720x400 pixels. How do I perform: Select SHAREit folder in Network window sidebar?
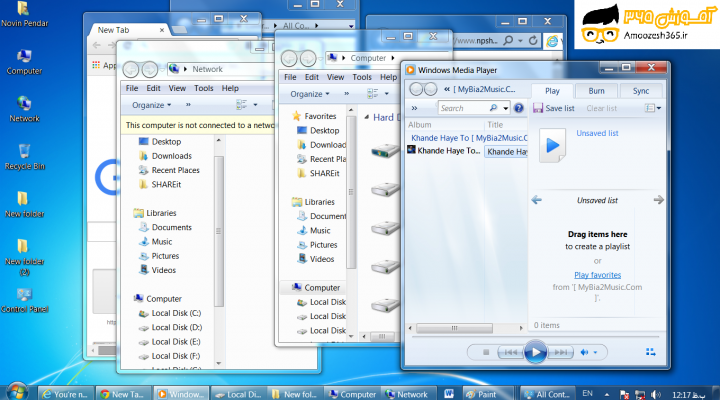pos(166,185)
